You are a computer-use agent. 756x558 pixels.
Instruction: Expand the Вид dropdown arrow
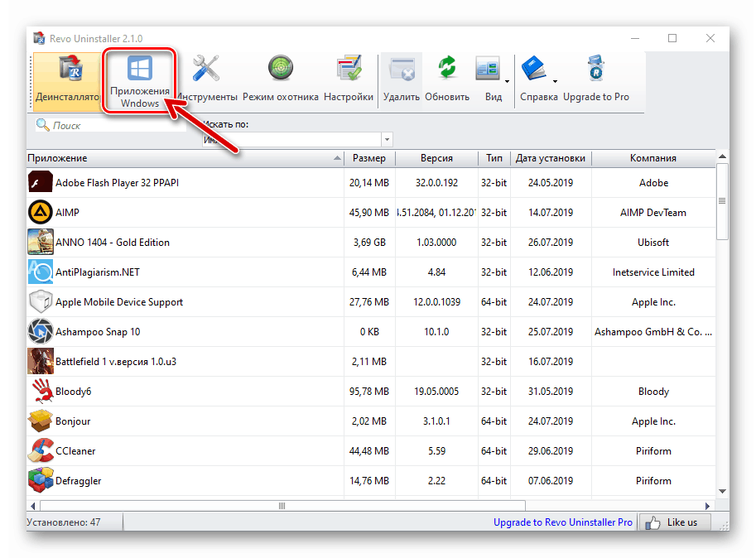coord(507,81)
